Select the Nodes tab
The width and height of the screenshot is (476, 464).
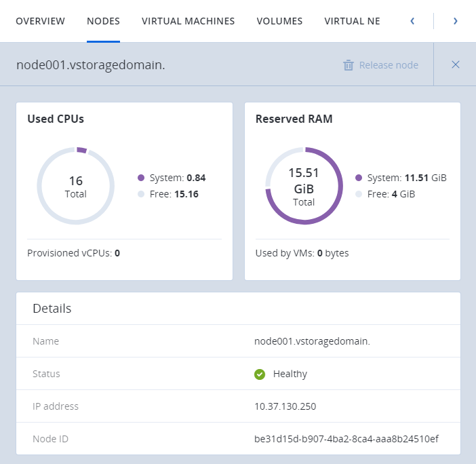pos(103,21)
